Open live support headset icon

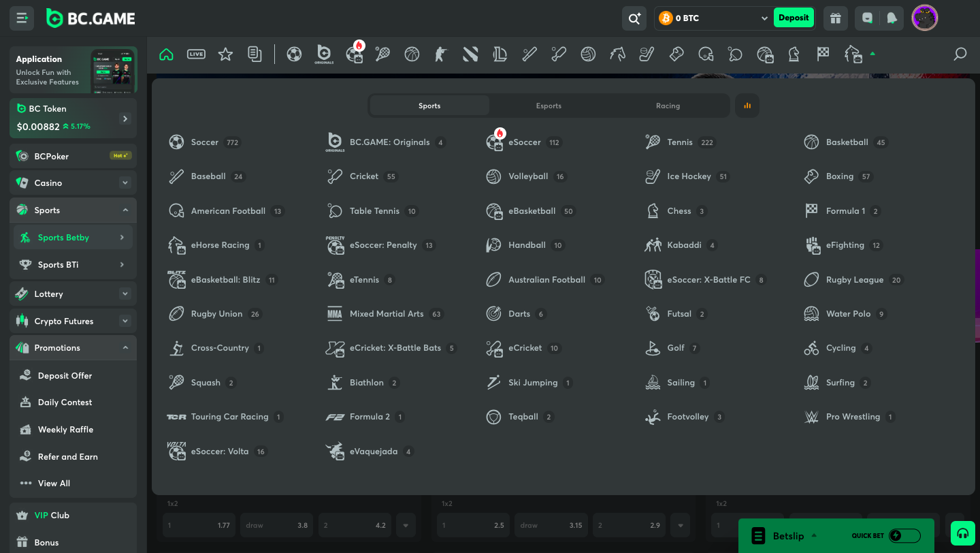963,534
